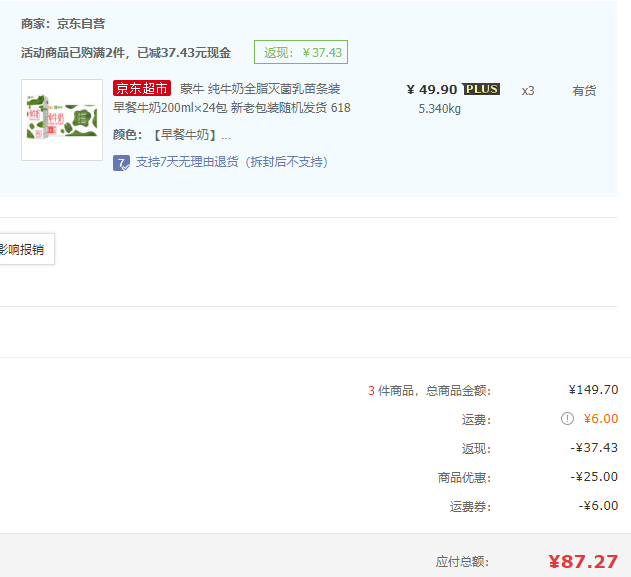
Task: Click the 返现: ¥37.43 green tag
Action: coord(301,52)
